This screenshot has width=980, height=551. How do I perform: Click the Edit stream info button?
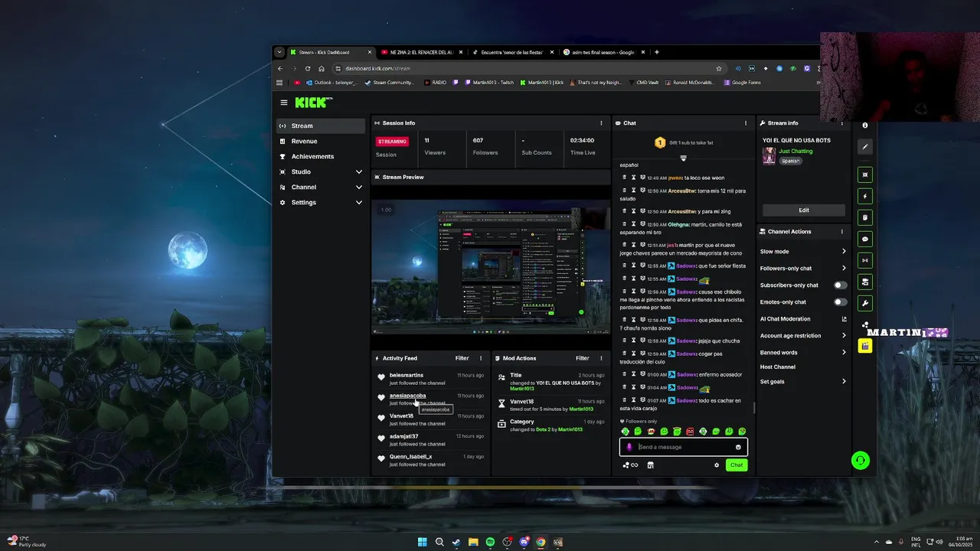pyautogui.click(x=804, y=210)
